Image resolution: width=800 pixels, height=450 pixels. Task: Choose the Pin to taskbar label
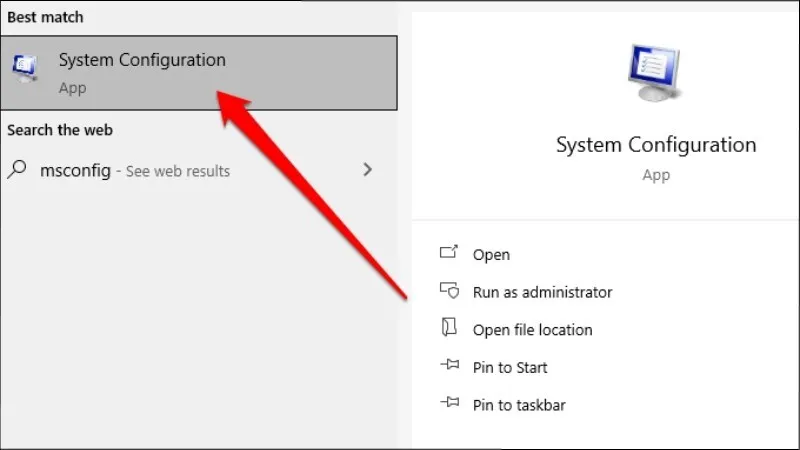click(x=519, y=405)
